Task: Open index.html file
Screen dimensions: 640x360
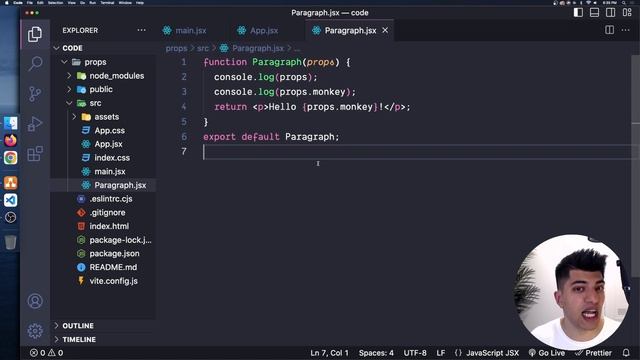Action: (x=109, y=227)
